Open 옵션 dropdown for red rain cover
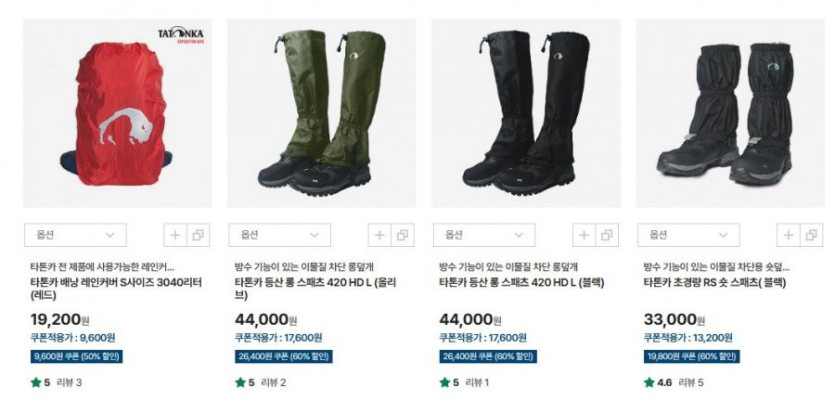 [x=75, y=235]
